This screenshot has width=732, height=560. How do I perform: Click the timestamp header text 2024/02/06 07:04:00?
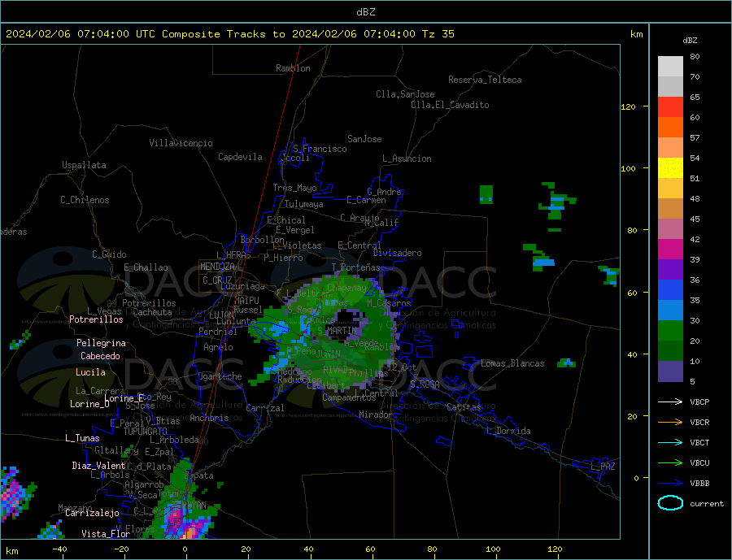[x=68, y=34]
